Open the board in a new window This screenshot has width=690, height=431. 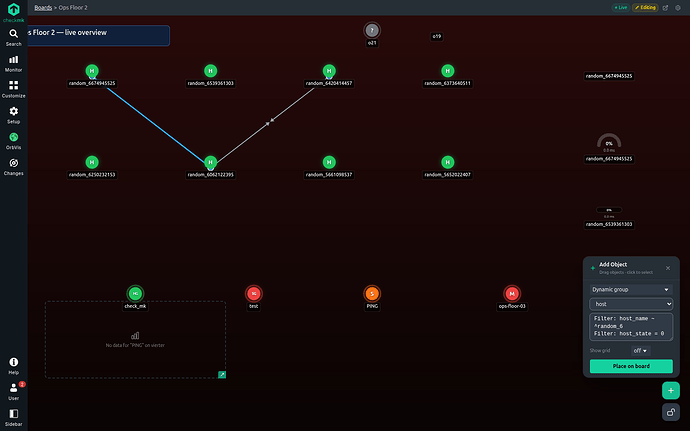pyautogui.click(x=665, y=7)
